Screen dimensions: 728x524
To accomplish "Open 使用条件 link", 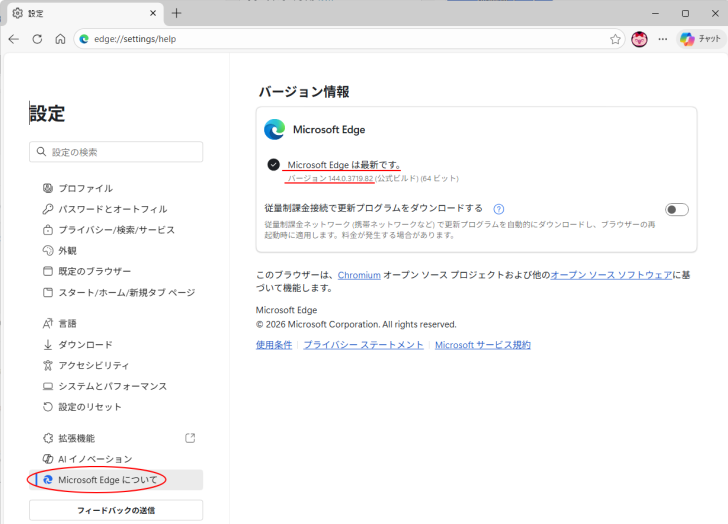I will coord(274,345).
